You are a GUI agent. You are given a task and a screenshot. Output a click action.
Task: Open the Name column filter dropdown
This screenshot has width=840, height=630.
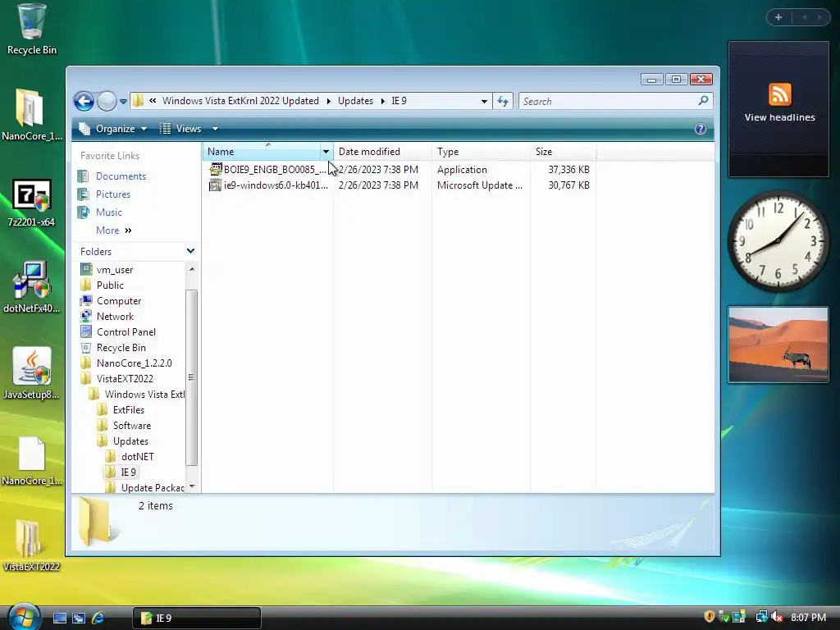tap(326, 152)
